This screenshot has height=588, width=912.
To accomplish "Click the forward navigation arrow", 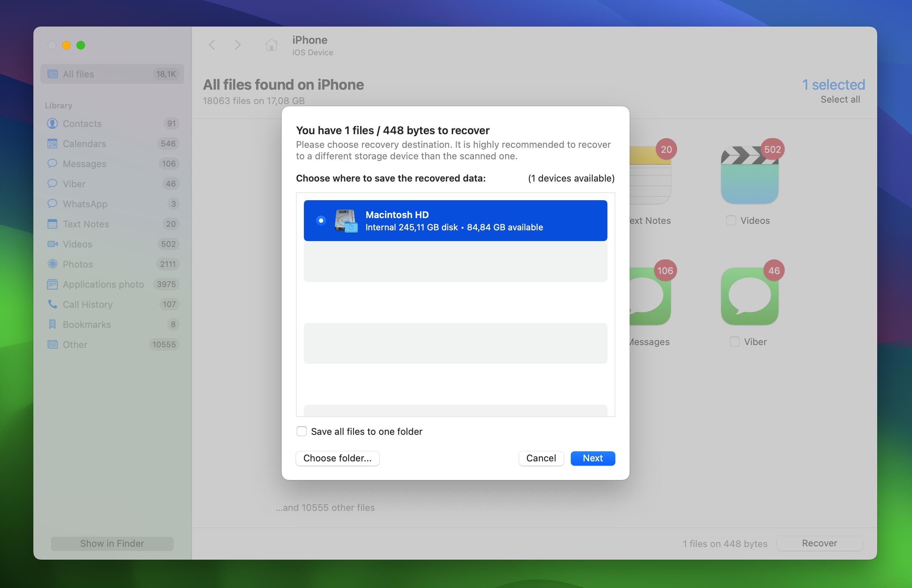I will click(237, 44).
